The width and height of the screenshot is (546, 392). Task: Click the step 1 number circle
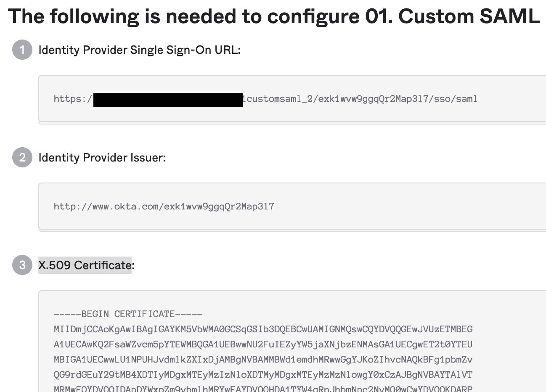click(x=22, y=50)
